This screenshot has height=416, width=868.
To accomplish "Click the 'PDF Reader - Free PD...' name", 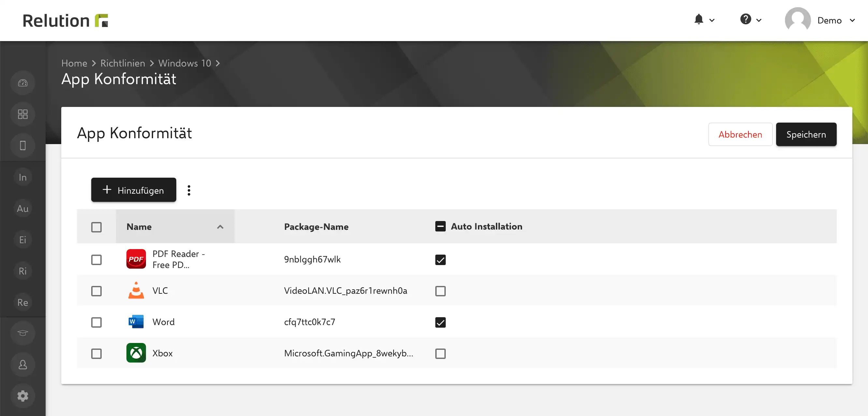I will pos(179,259).
